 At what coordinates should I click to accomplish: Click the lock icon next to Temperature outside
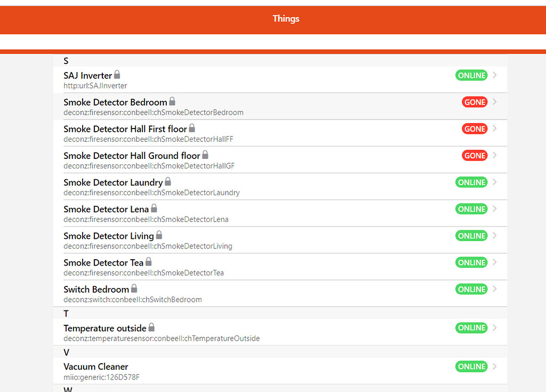coord(151,327)
